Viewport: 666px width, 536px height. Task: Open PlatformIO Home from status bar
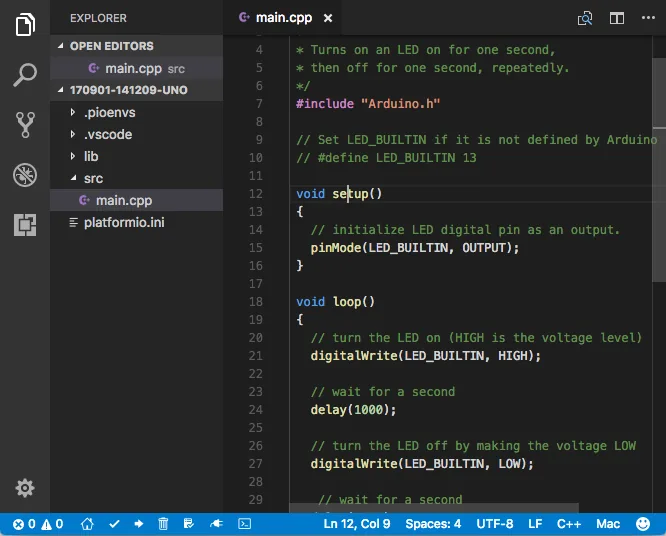pyautogui.click(x=87, y=524)
